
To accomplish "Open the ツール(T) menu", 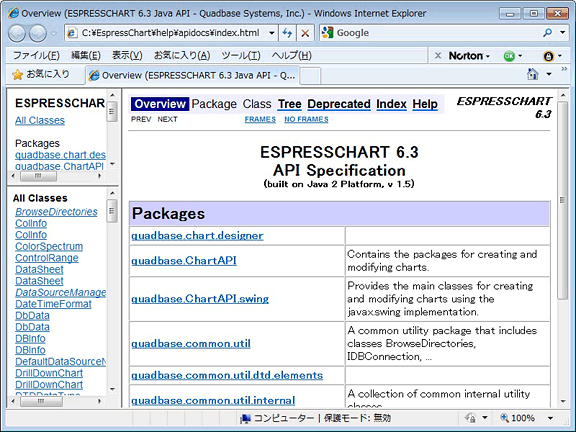I will click(241, 55).
